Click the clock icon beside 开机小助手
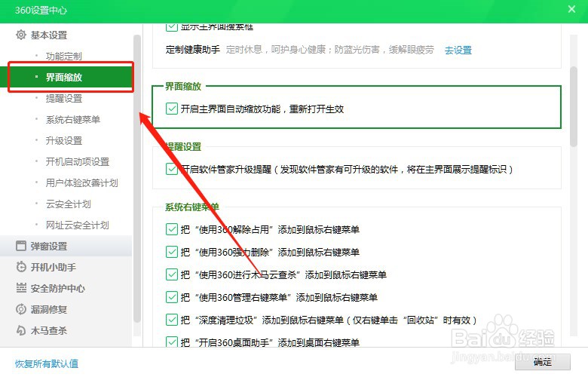Screen dimensions: 588x377 pos(21,267)
